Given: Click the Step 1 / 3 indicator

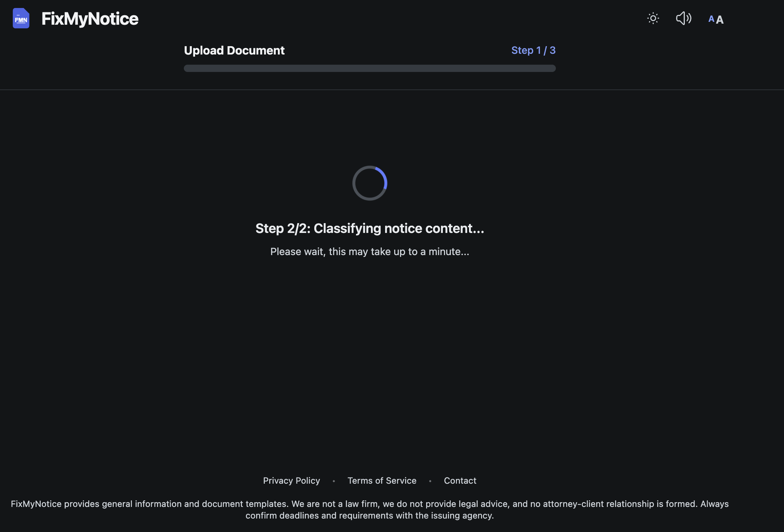Looking at the screenshot, I should (533, 50).
